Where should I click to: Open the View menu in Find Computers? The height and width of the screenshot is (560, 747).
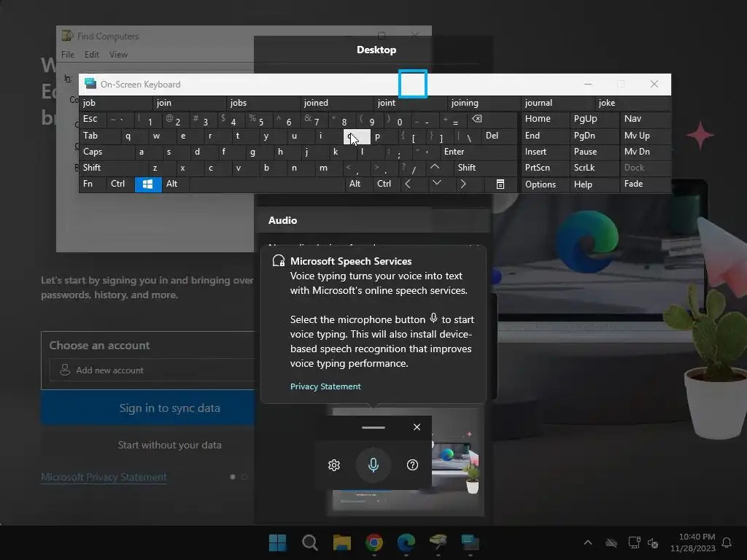click(x=118, y=55)
